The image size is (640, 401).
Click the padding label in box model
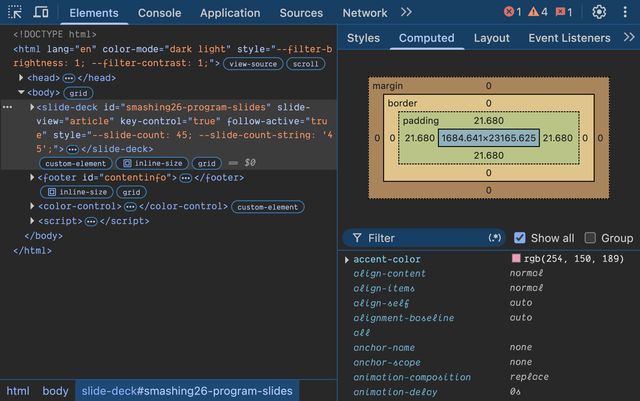[420, 121]
